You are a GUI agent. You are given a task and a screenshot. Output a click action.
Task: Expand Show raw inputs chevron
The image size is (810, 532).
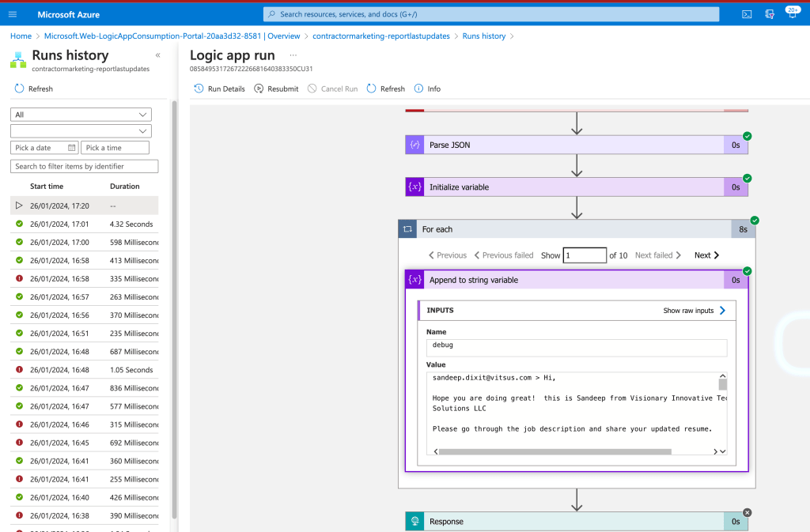coord(722,310)
